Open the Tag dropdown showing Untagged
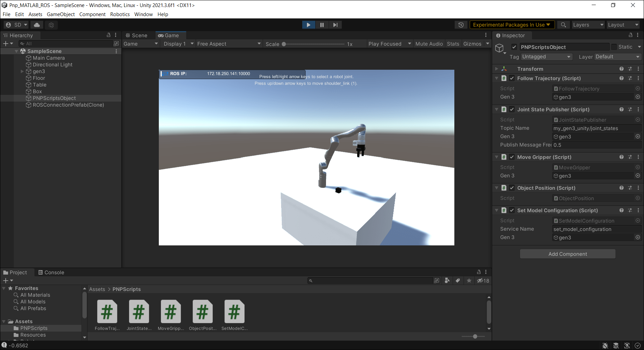This screenshot has height=350, width=644. [x=546, y=57]
